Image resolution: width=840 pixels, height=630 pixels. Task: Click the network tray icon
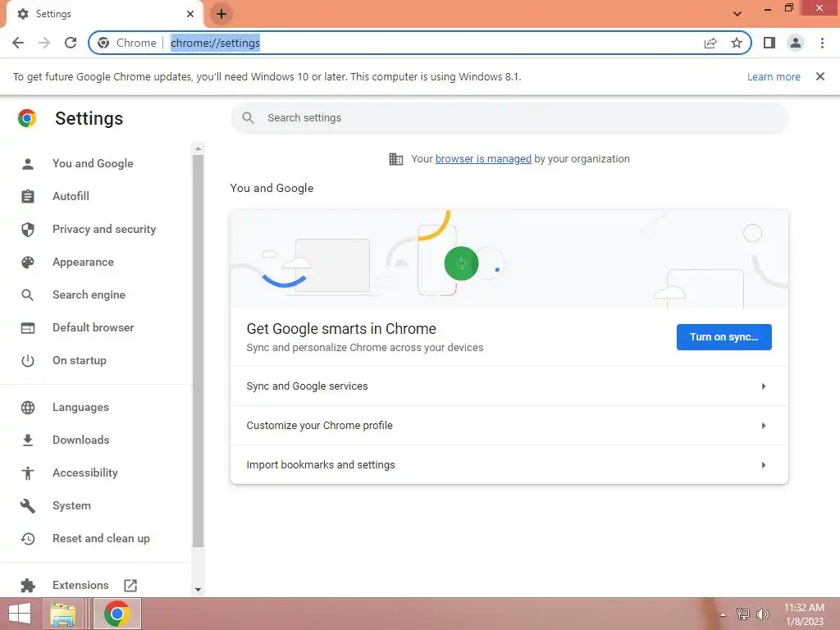pyautogui.click(x=742, y=614)
